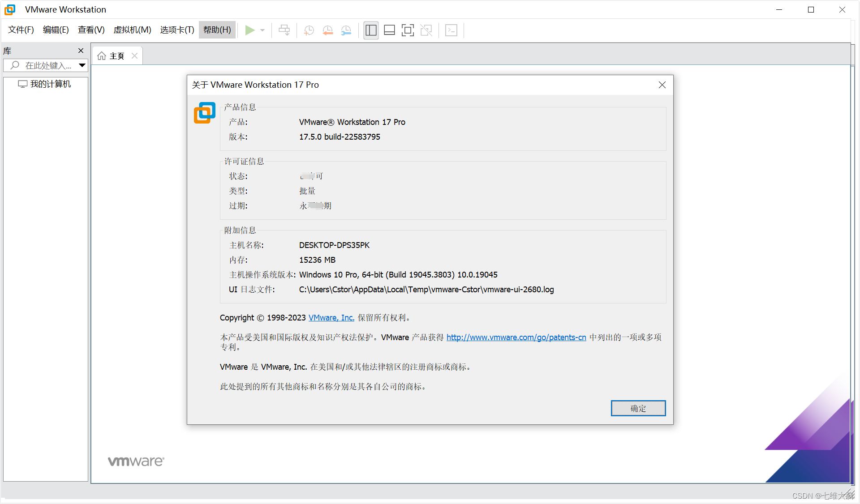Open the vmware.com patents-cn link
Image resolution: width=860 pixels, height=504 pixels.
pyautogui.click(x=516, y=337)
